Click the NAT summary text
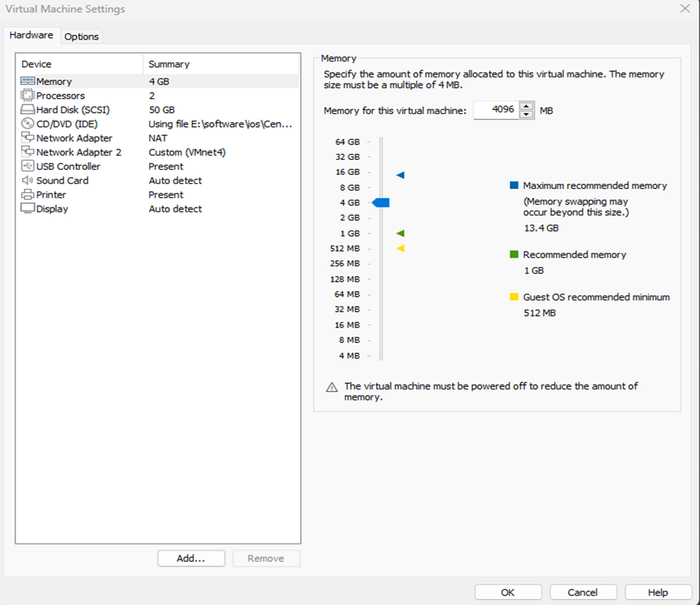The width and height of the screenshot is (700, 605). pos(158,138)
